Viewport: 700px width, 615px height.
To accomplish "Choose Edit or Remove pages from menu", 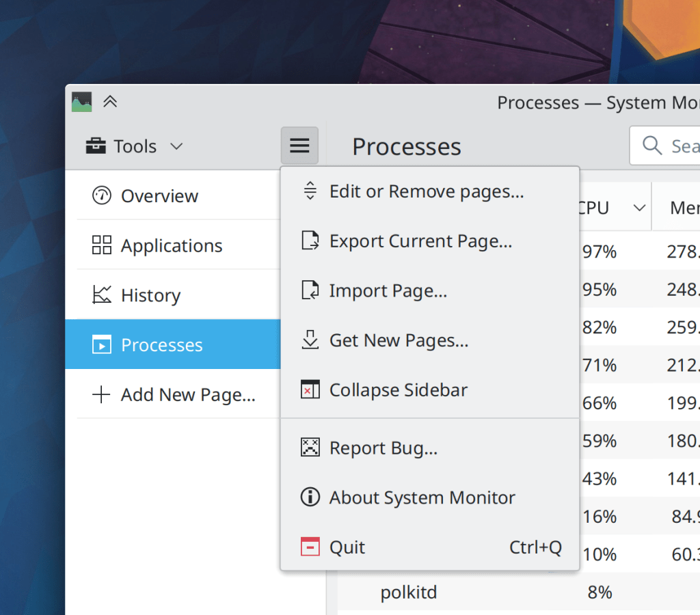I will tap(426, 191).
